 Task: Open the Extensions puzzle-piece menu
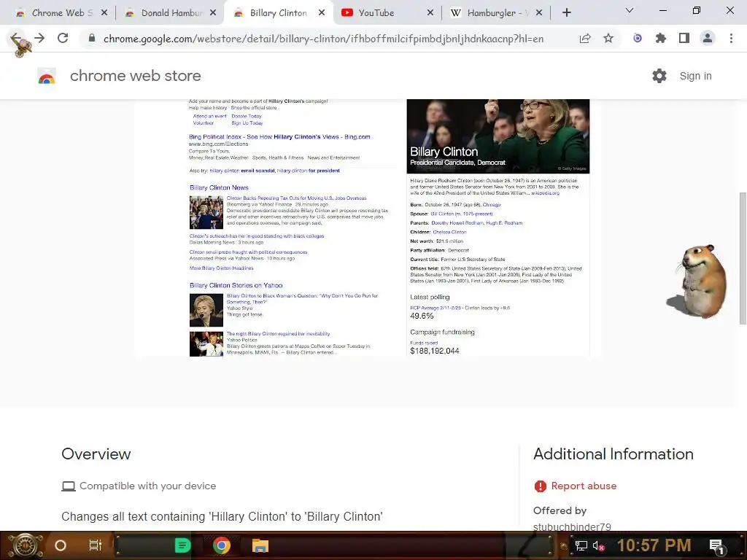pyautogui.click(x=661, y=38)
